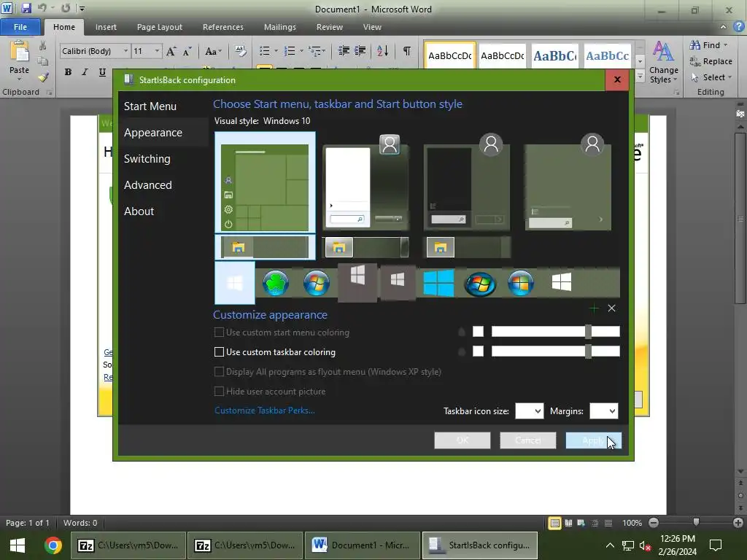Open Word Help question mark icon
The image size is (747, 560).
(x=740, y=27)
